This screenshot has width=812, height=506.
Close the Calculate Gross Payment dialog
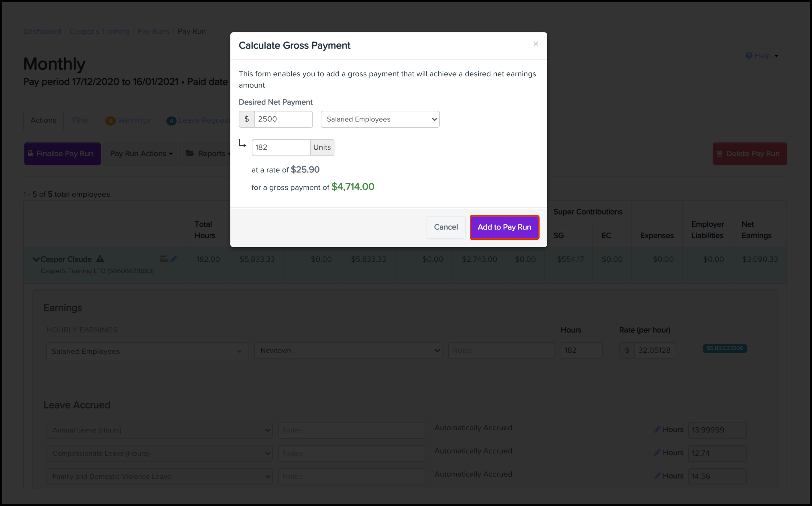535,44
